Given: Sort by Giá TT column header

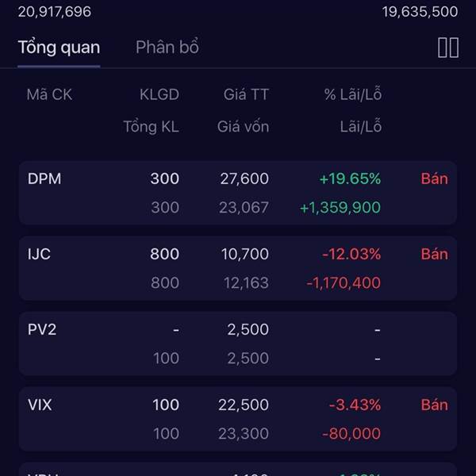Looking at the screenshot, I should pyautogui.click(x=246, y=95).
